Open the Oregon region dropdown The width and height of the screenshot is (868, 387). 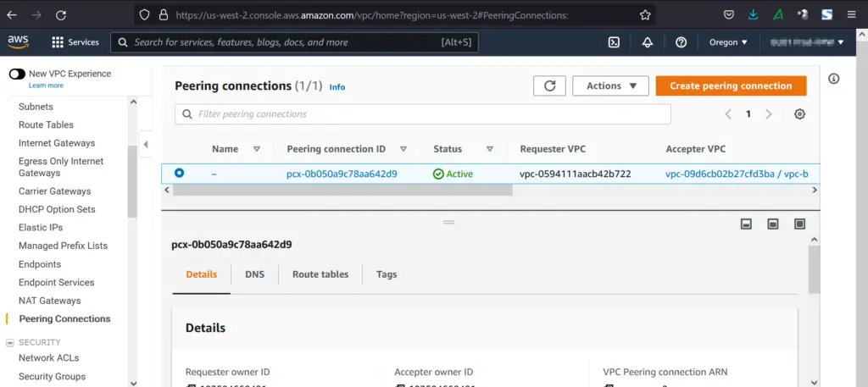(x=728, y=42)
